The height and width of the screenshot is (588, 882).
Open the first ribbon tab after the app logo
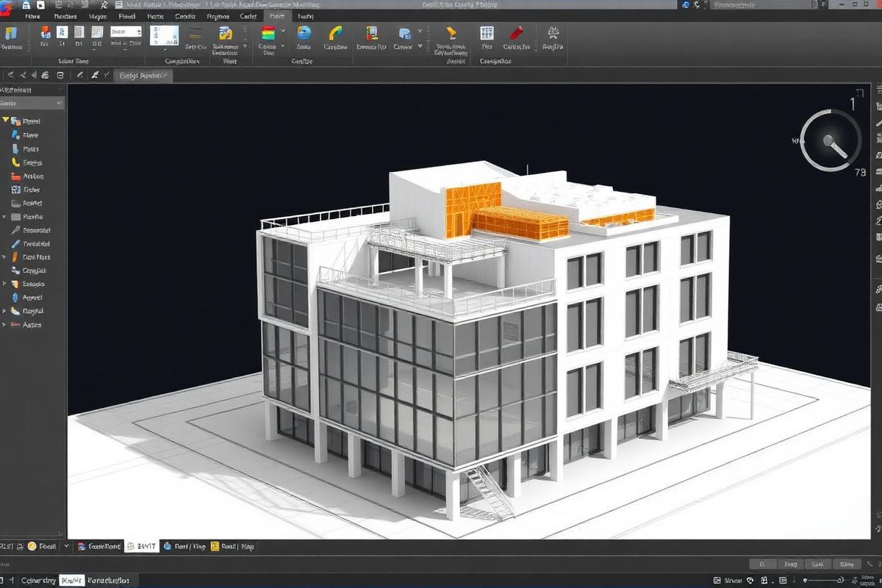(x=32, y=15)
